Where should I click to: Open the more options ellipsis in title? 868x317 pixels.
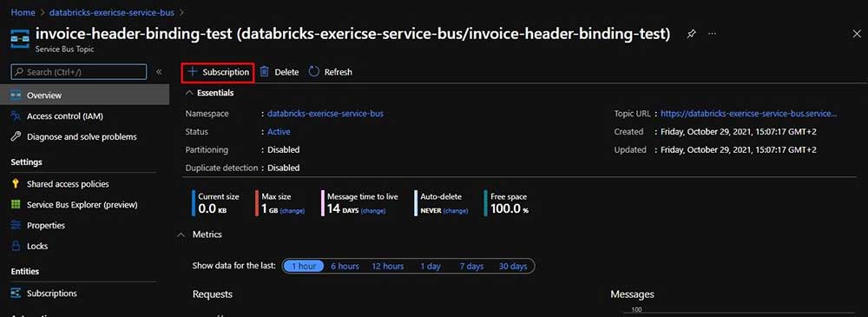coord(713,34)
